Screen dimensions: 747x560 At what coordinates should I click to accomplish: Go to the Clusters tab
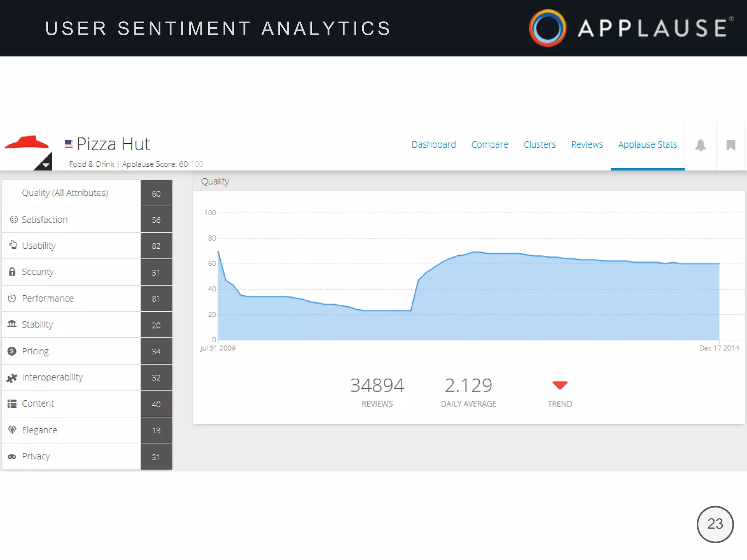click(x=539, y=145)
